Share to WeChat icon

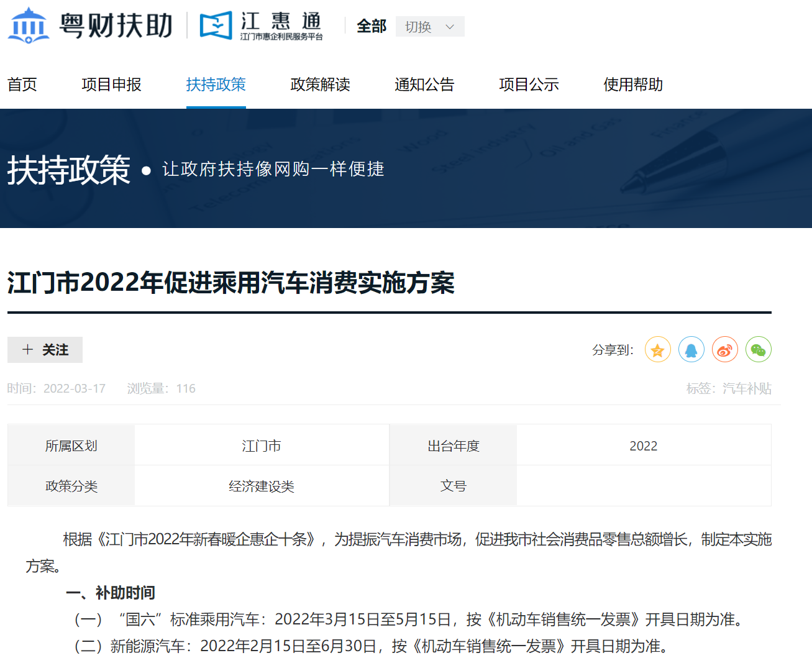[x=758, y=350]
